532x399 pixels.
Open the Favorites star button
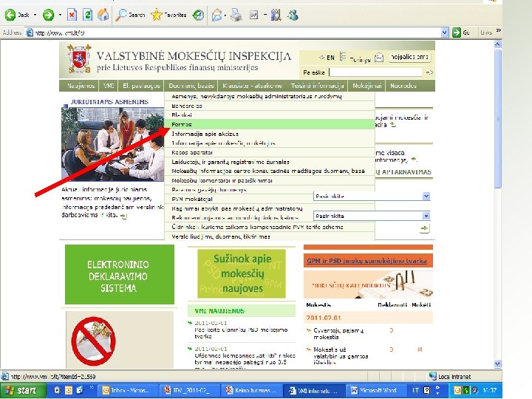(168, 15)
